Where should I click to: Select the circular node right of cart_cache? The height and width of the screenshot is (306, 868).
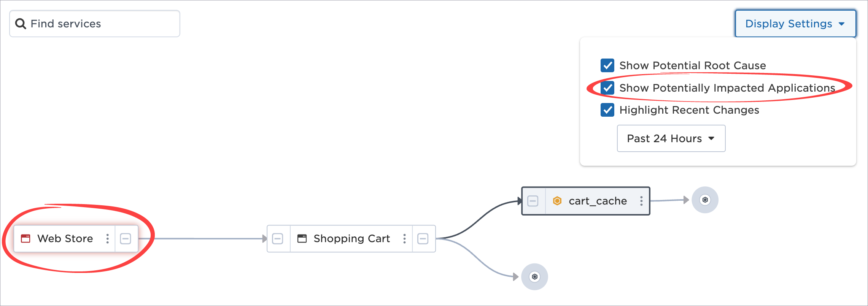[705, 200]
